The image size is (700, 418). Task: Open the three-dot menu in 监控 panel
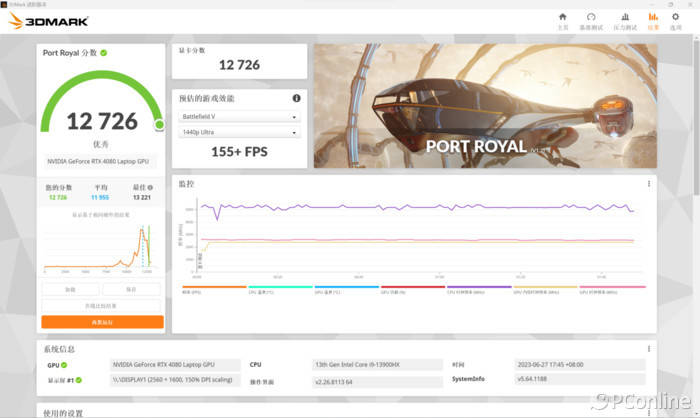[x=649, y=183]
